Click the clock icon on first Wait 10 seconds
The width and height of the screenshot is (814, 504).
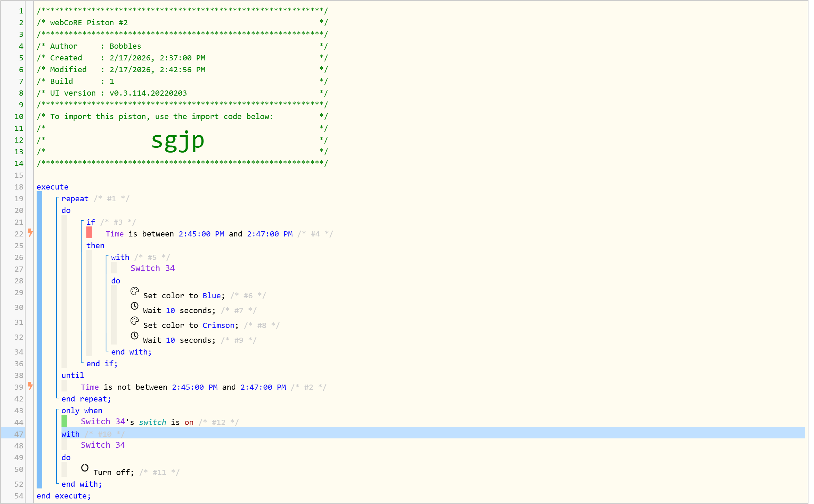pyautogui.click(x=134, y=306)
